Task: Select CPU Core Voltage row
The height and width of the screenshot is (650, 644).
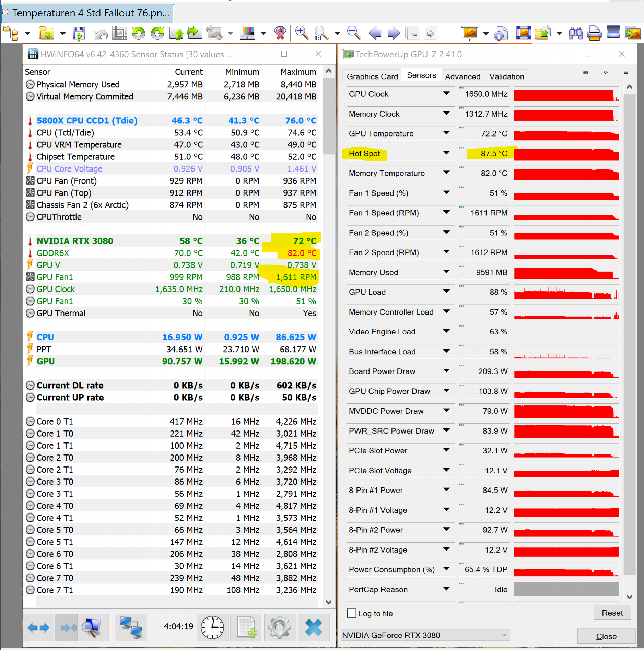Action: point(171,168)
